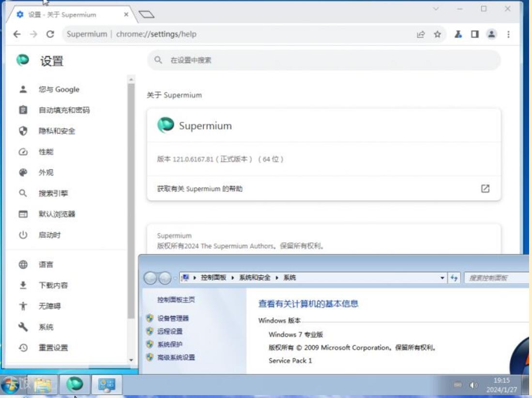Open the external link icon for Supermium help
The height and width of the screenshot is (398, 532).
point(485,189)
